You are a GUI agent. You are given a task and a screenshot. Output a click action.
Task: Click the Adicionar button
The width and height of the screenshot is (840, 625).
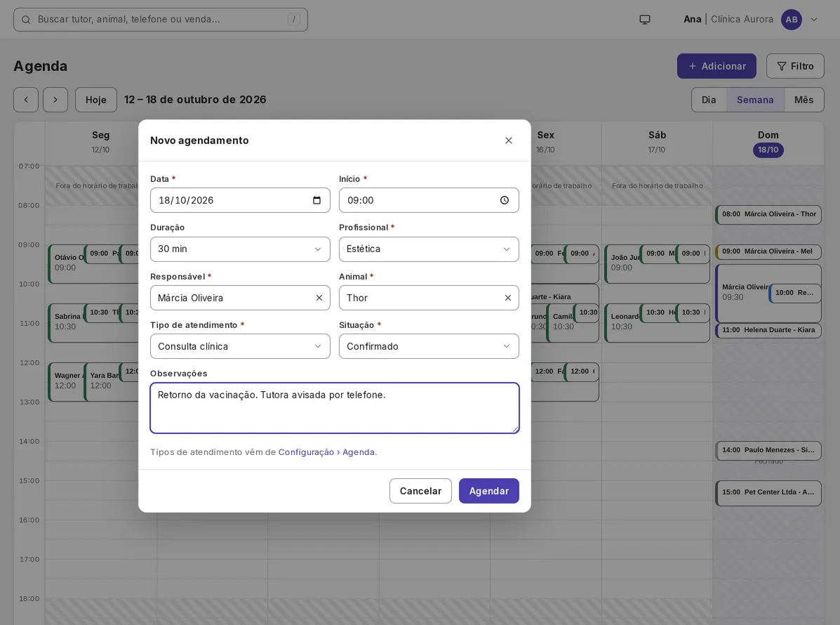716,66
